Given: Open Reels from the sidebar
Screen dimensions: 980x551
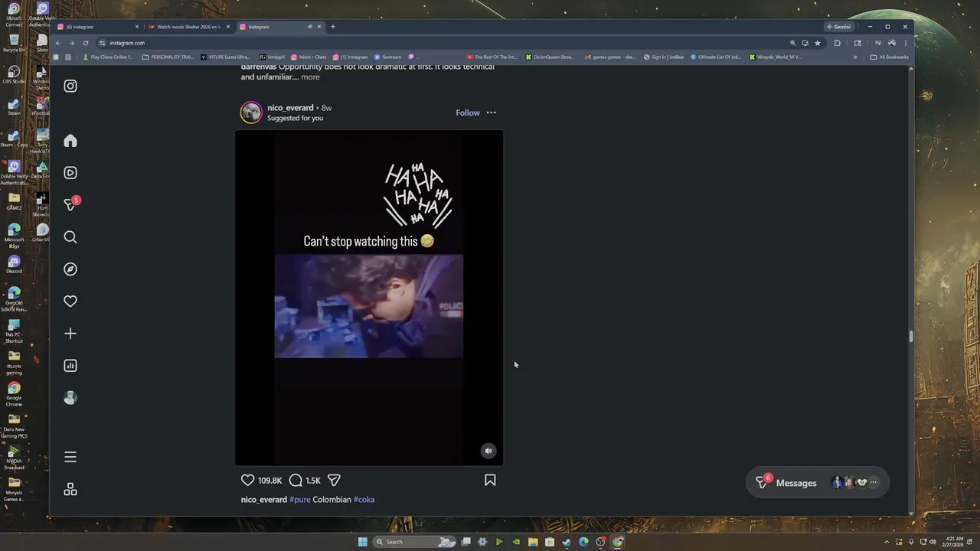Looking at the screenshot, I should (x=70, y=173).
